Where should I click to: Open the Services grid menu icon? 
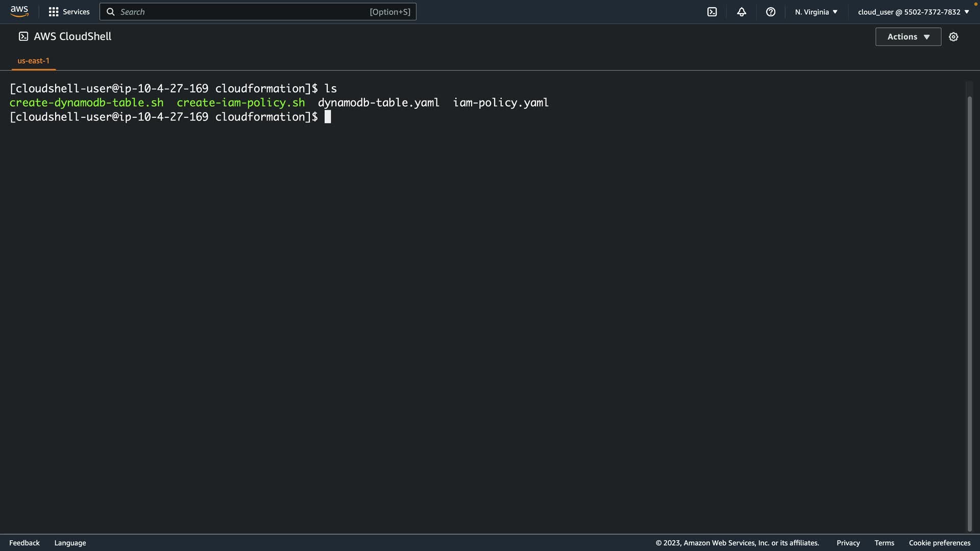[53, 12]
